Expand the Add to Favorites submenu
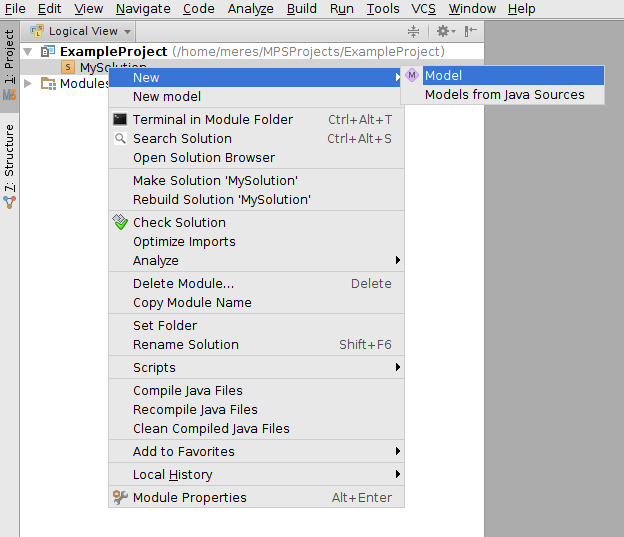The height and width of the screenshot is (537, 624). pyautogui.click(x=256, y=451)
